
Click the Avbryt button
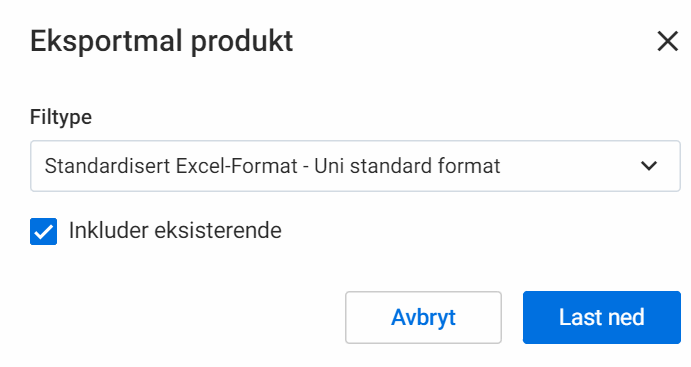[423, 317]
